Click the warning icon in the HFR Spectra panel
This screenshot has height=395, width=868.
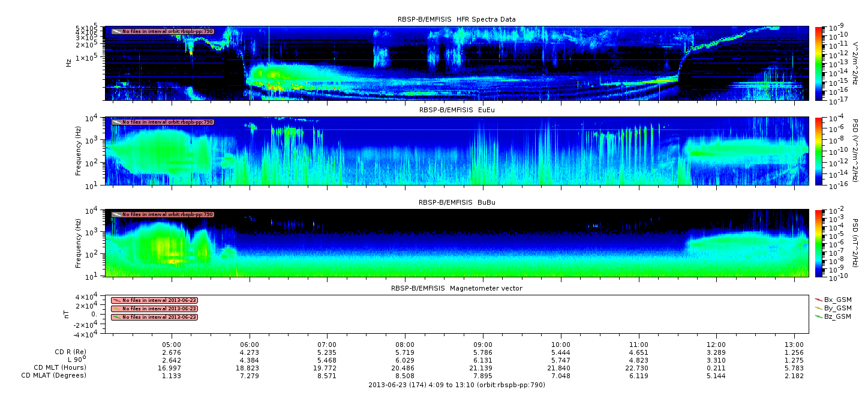coord(116,31)
